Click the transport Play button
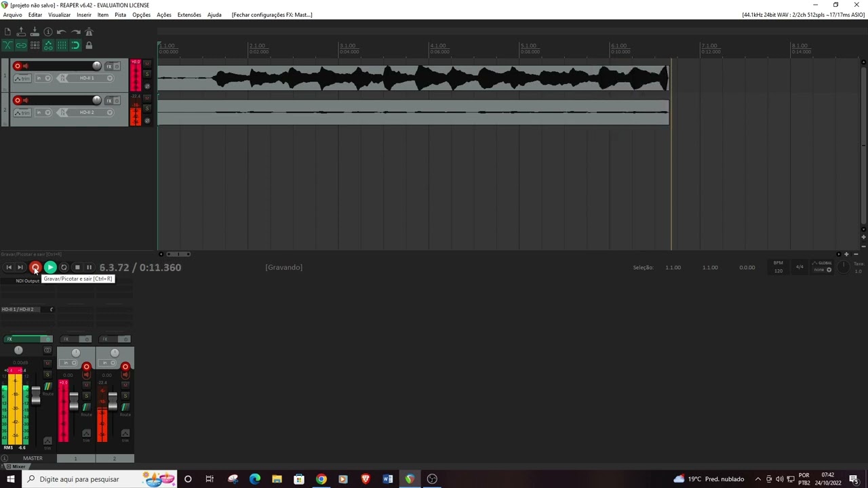Image resolution: width=868 pixels, height=488 pixels. point(50,268)
